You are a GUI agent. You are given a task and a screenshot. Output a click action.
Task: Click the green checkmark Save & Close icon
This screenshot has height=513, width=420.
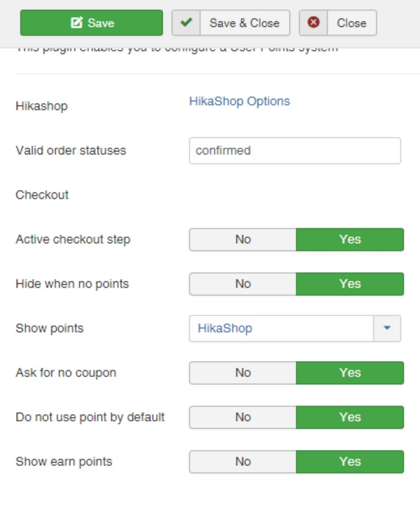[187, 23]
